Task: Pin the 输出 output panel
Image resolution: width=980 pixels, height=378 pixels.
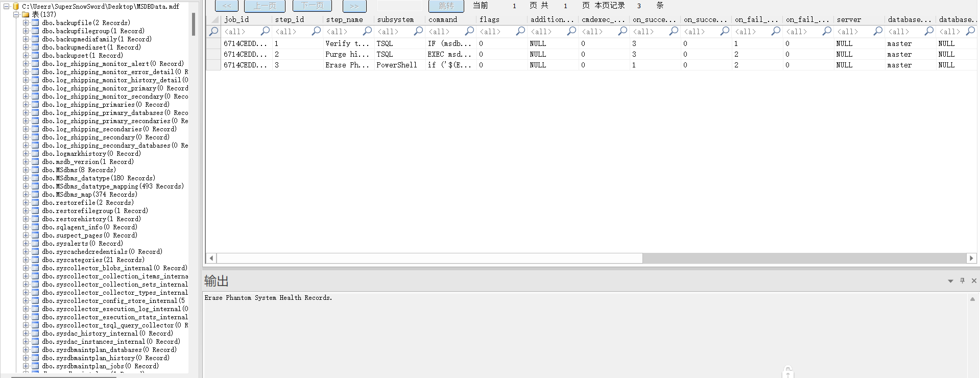Action: [x=962, y=280]
